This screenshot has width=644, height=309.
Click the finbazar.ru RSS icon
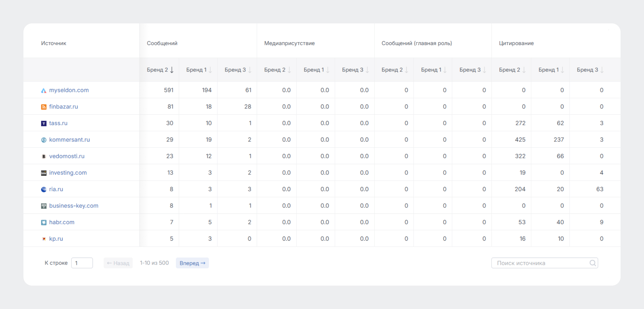(x=44, y=107)
